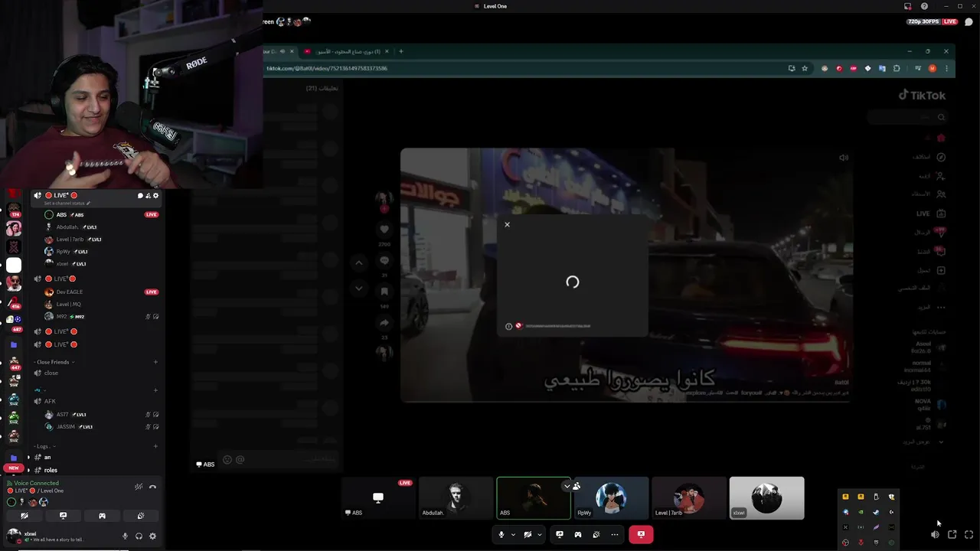Viewport: 980px width, 551px height.
Task: Click TikTok comment bubble in streamed browser
Action: click(x=384, y=260)
